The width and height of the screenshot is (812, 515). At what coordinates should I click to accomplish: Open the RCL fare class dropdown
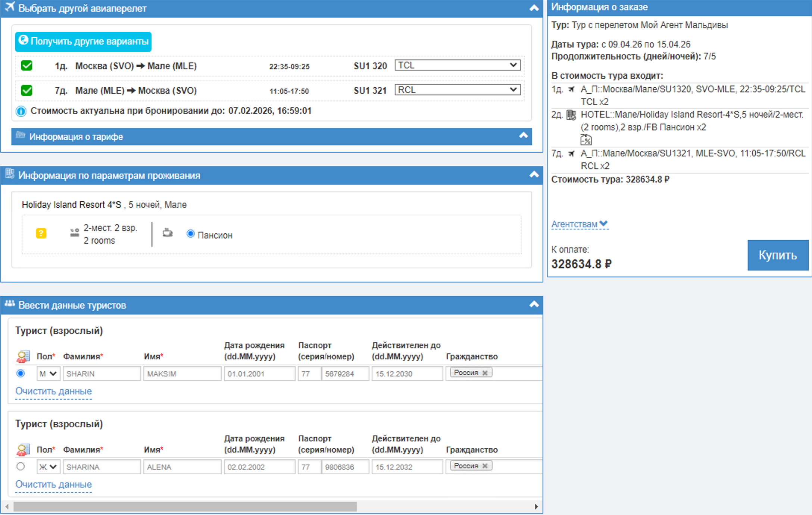pos(457,90)
